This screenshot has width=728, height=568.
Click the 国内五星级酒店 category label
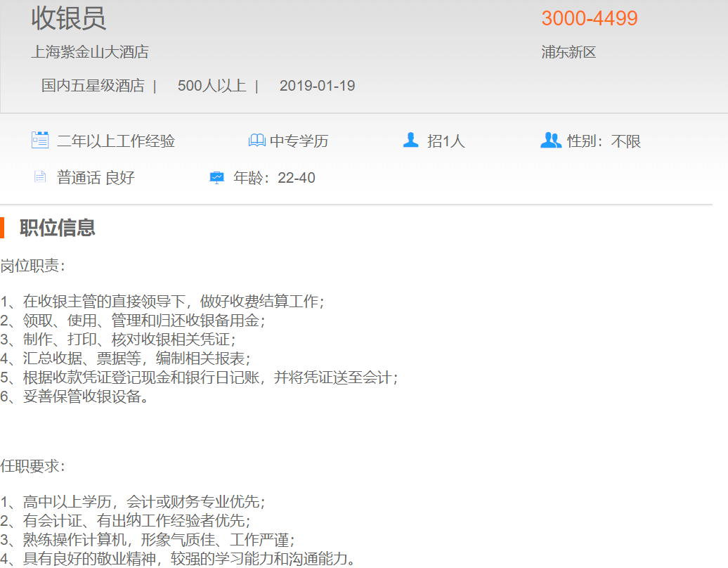[x=93, y=86]
